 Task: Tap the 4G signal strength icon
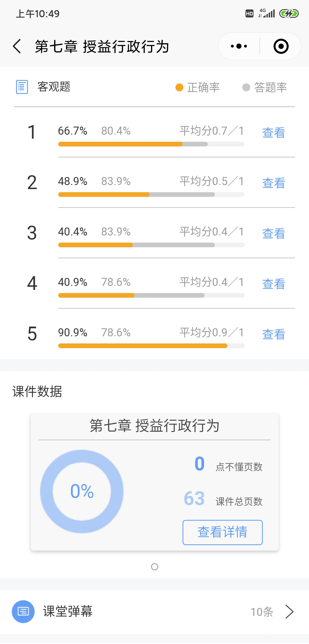coord(267,13)
